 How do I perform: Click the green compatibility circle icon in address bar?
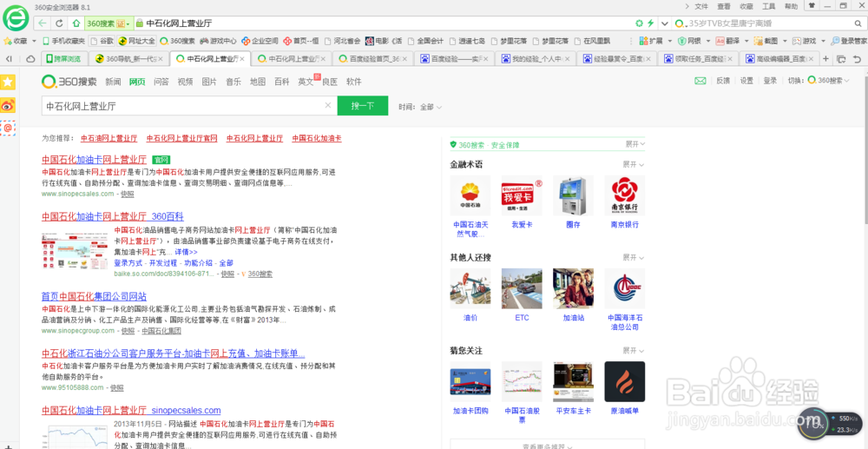[x=639, y=23]
